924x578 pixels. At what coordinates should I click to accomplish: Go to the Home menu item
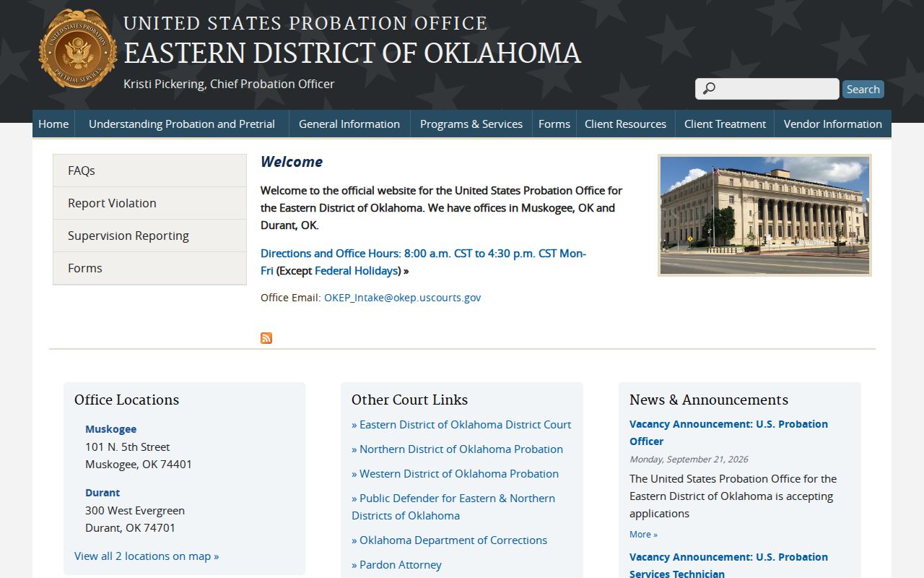coord(53,124)
